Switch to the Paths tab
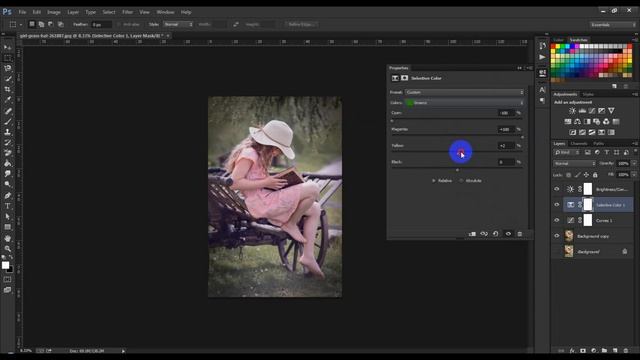 pyautogui.click(x=598, y=144)
